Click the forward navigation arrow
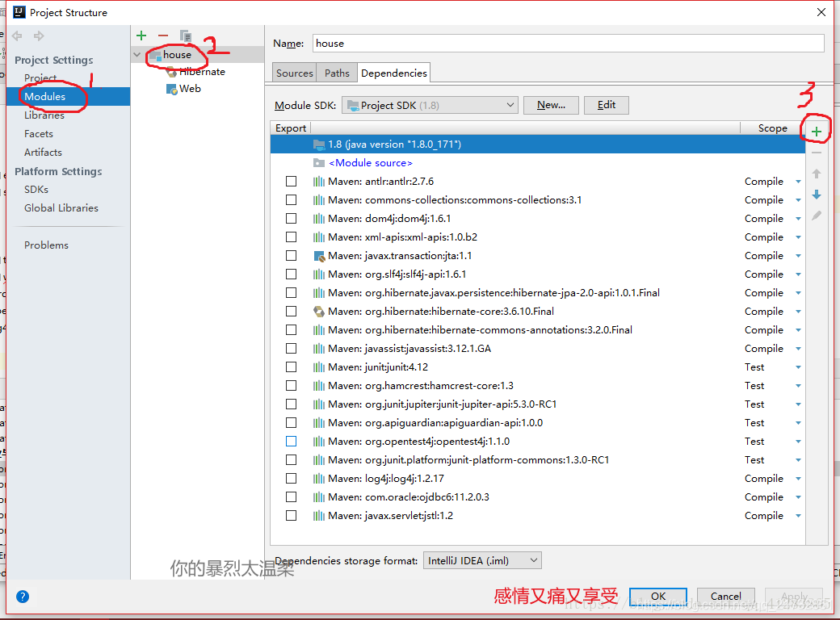 point(39,36)
